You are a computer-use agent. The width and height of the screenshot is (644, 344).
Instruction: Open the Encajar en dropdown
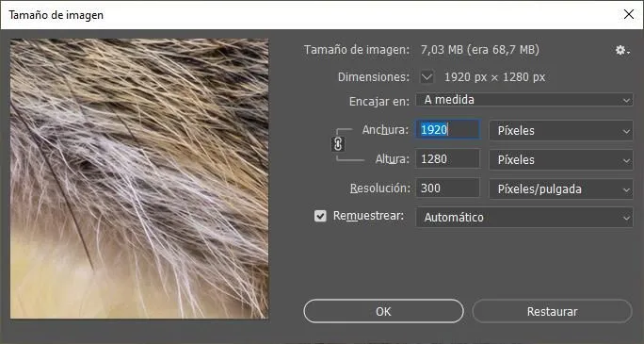tap(524, 100)
